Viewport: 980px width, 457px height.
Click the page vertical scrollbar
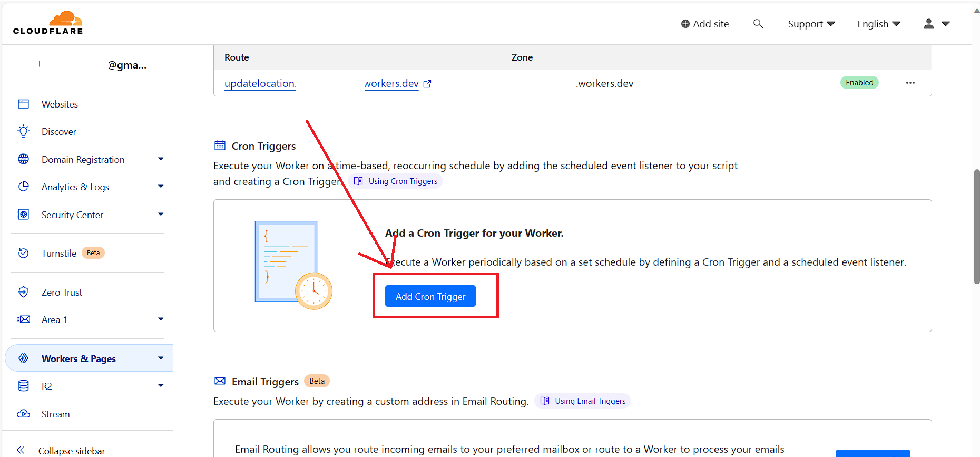click(x=977, y=227)
